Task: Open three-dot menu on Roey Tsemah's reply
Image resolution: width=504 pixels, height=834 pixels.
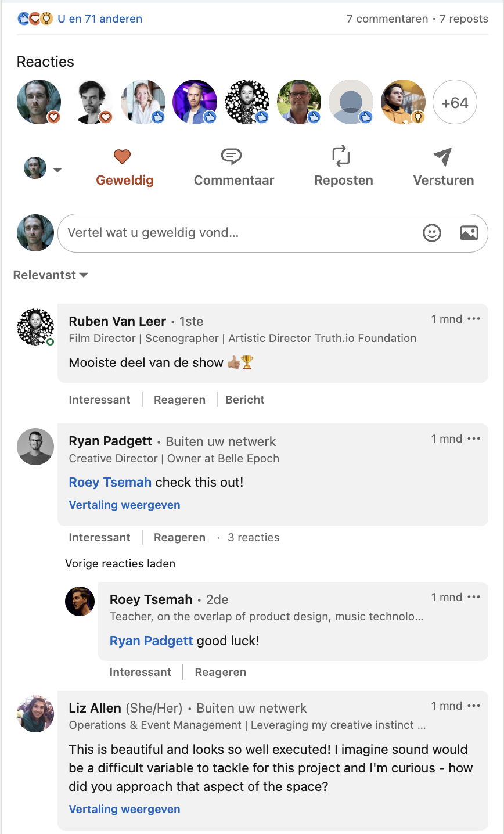Action: pyautogui.click(x=474, y=597)
